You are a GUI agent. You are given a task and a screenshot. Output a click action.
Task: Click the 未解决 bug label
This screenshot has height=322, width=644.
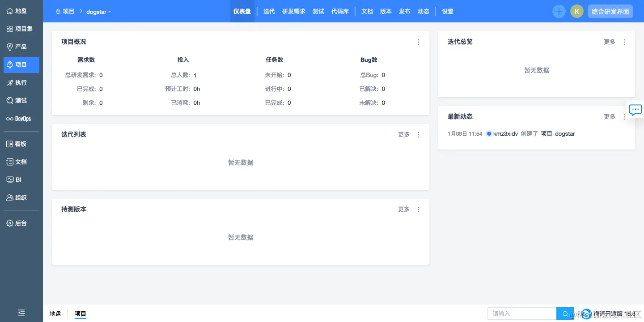point(369,103)
